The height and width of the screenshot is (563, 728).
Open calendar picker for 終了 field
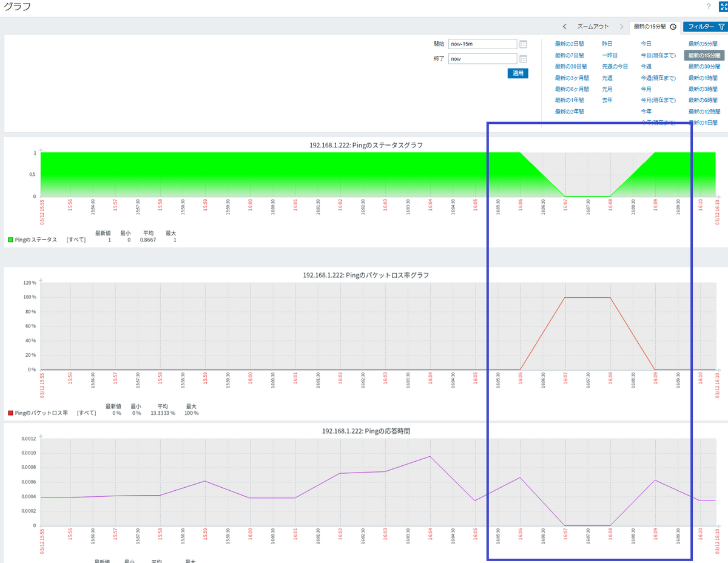[x=524, y=59]
